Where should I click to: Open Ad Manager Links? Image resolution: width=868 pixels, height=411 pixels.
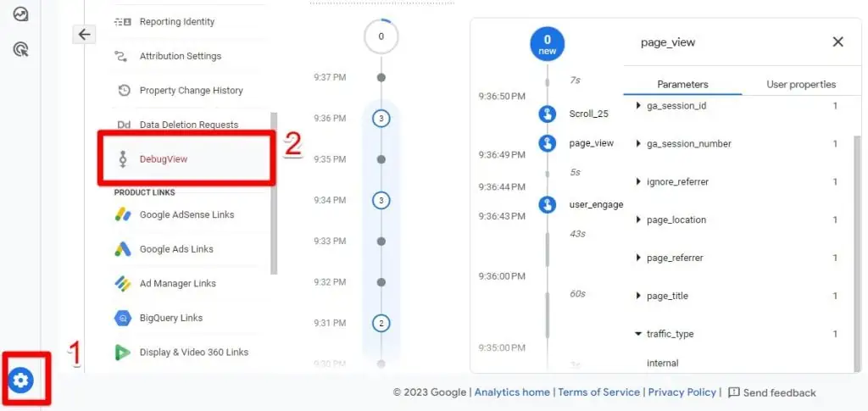point(177,284)
